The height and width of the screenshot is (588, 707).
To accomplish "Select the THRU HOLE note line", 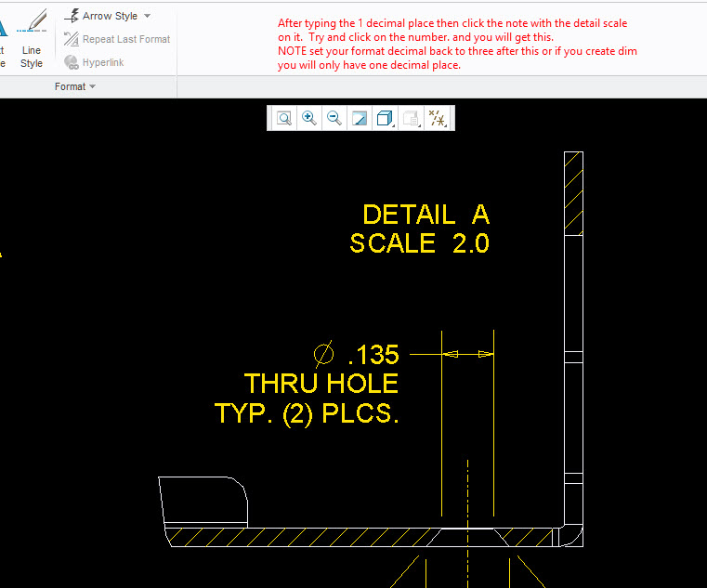I will point(321,384).
